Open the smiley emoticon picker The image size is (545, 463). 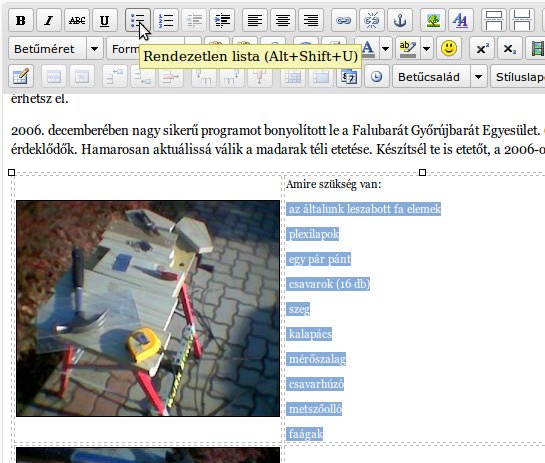click(449, 48)
